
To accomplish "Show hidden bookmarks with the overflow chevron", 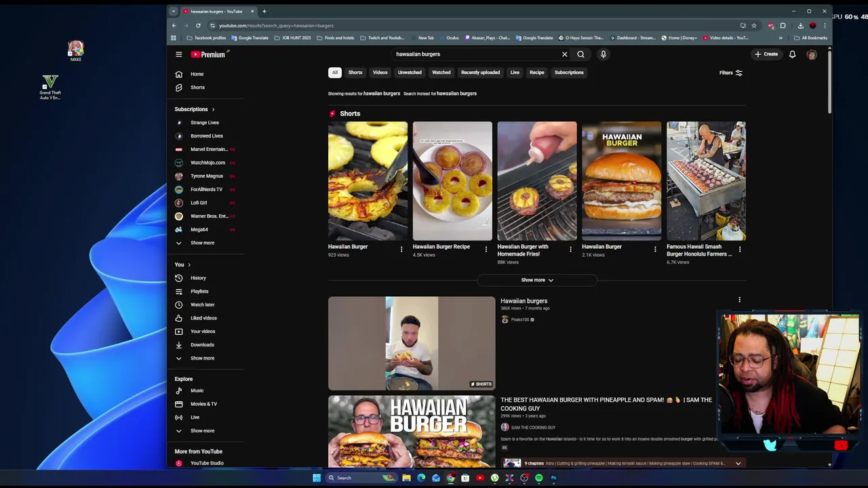I will click(x=781, y=38).
